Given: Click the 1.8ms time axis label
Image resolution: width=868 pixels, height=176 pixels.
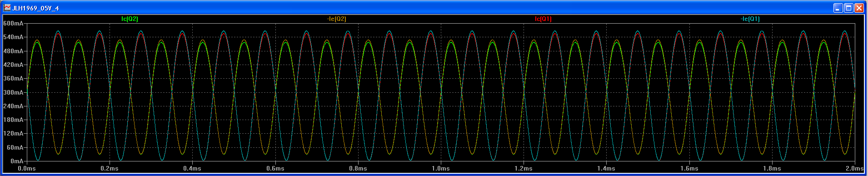Looking at the screenshot, I should (772, 169).
